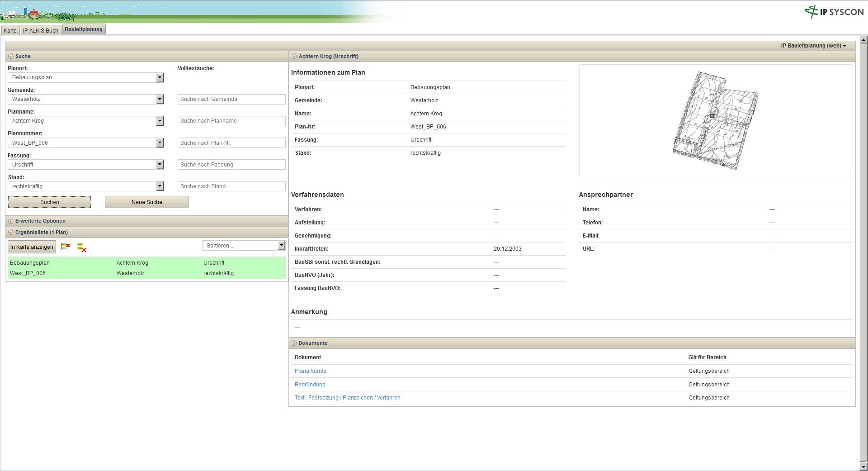
Task: Open the Planart dropdown
Action: coord(160,78)
